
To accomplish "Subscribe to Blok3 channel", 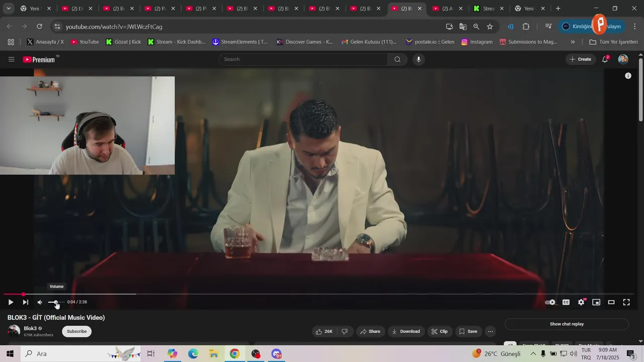I will pos(77,331).
